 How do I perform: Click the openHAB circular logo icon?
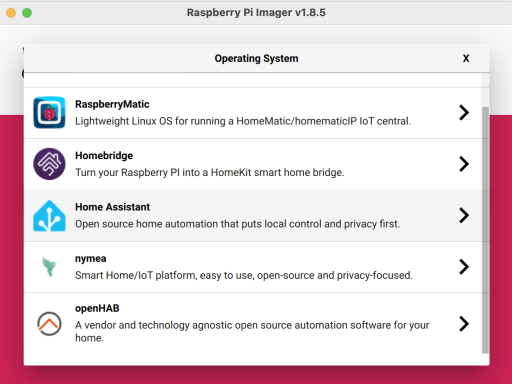[49, 324]
